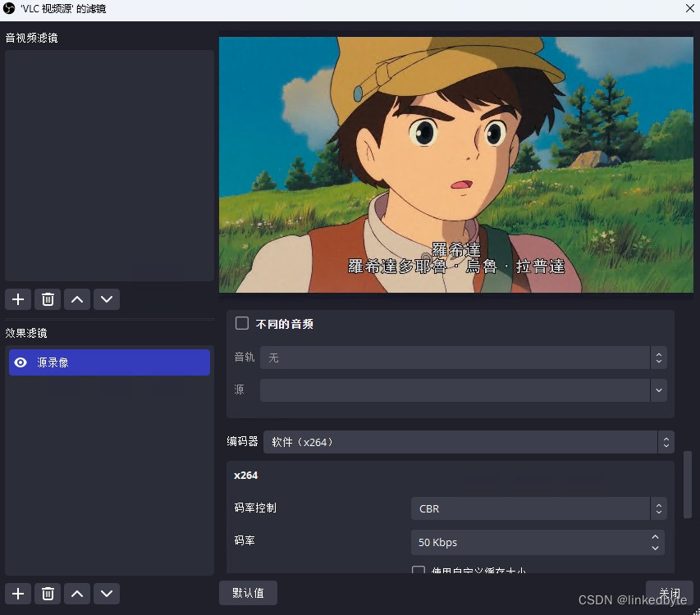Click the x264 section heading
Screen dimensions: 700x615
pos(246,476)
